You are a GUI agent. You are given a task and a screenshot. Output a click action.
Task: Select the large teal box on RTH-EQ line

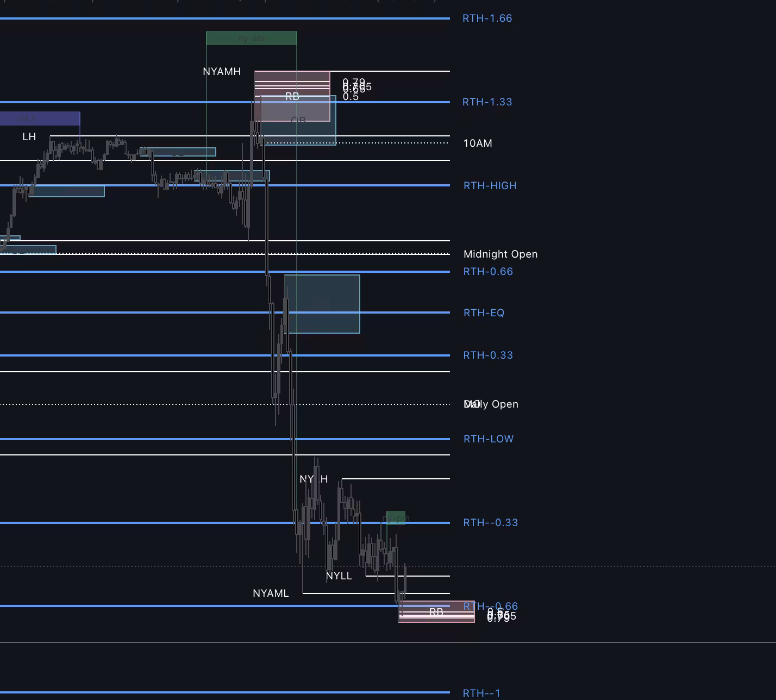click(322, 304)
